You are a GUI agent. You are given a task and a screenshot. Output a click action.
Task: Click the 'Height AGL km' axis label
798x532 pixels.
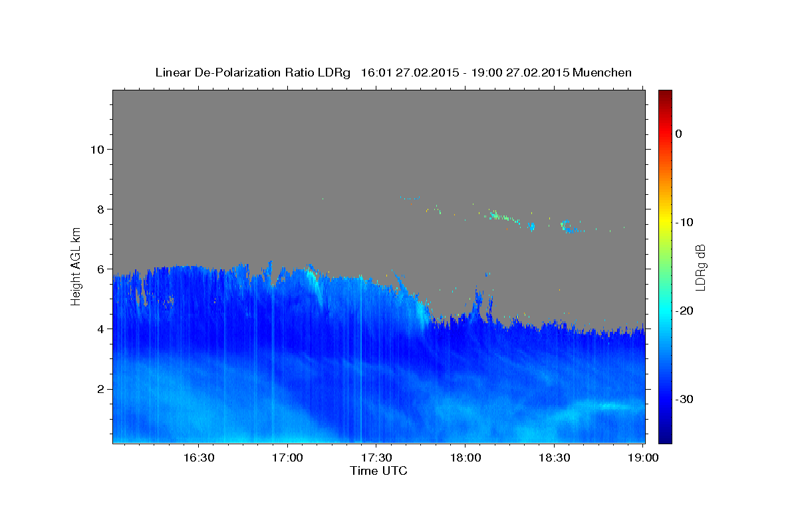pyautogui.click(x=76, y=266)
